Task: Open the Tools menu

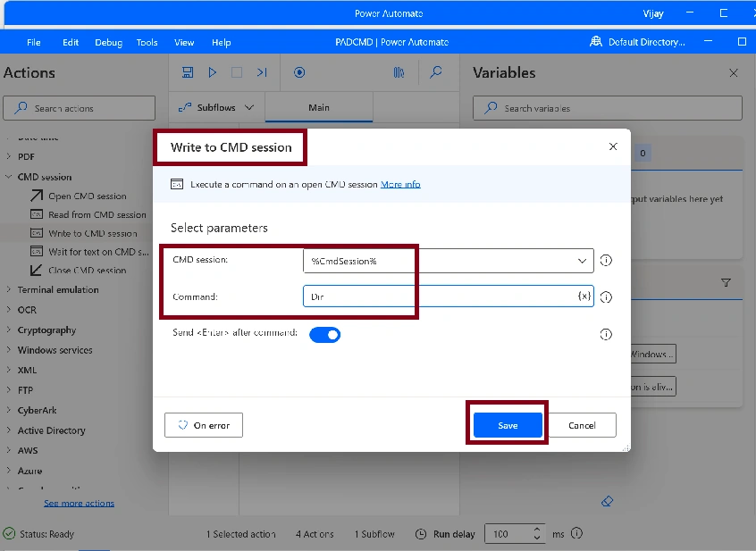Action: 147,42
